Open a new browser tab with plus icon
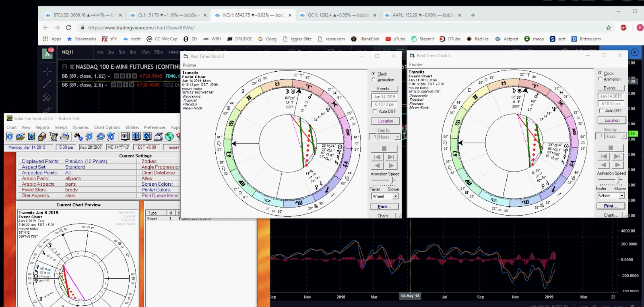 pos(473,15)
